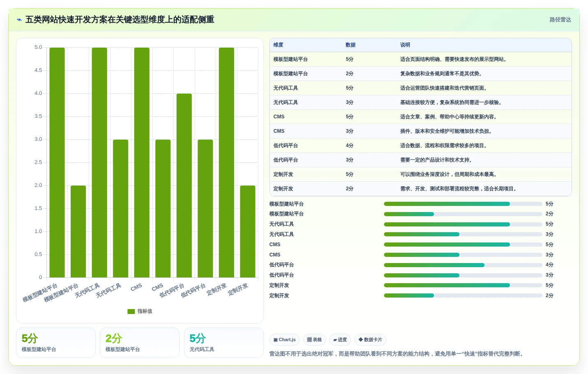
Task: Click the CMS chart bar reaching 5.0
Action: pyautogui.click(x=142, y=162)
